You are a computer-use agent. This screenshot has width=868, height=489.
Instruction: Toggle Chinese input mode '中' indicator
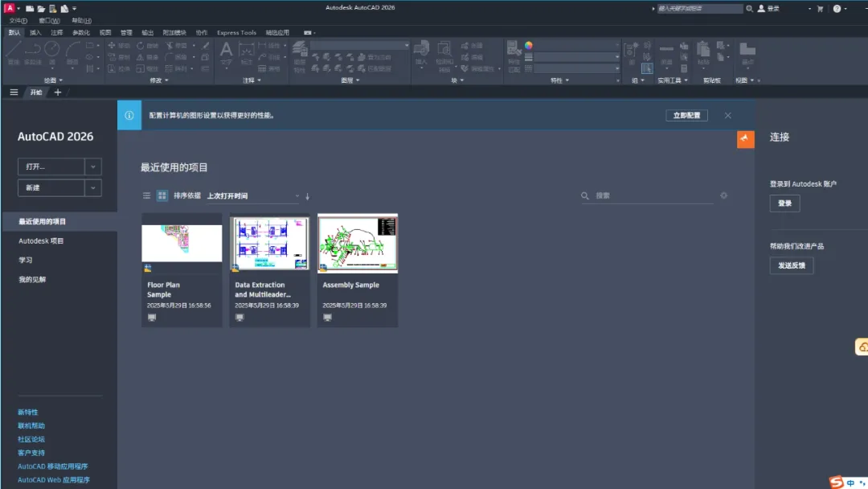coord(851,483)
